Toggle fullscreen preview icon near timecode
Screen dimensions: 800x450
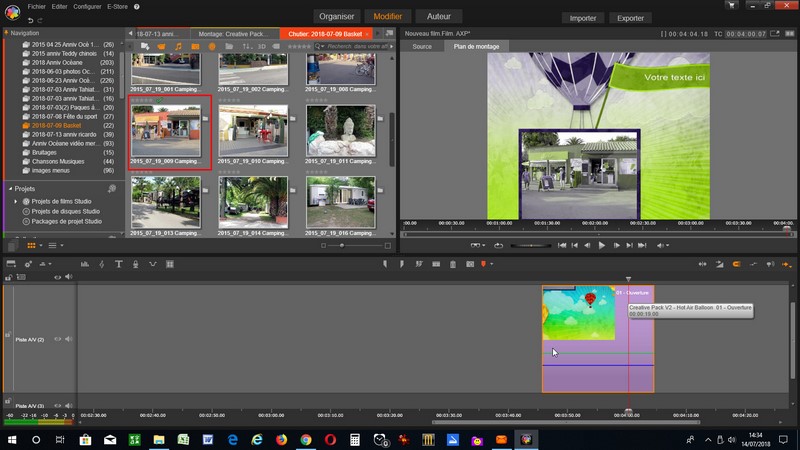774,34
